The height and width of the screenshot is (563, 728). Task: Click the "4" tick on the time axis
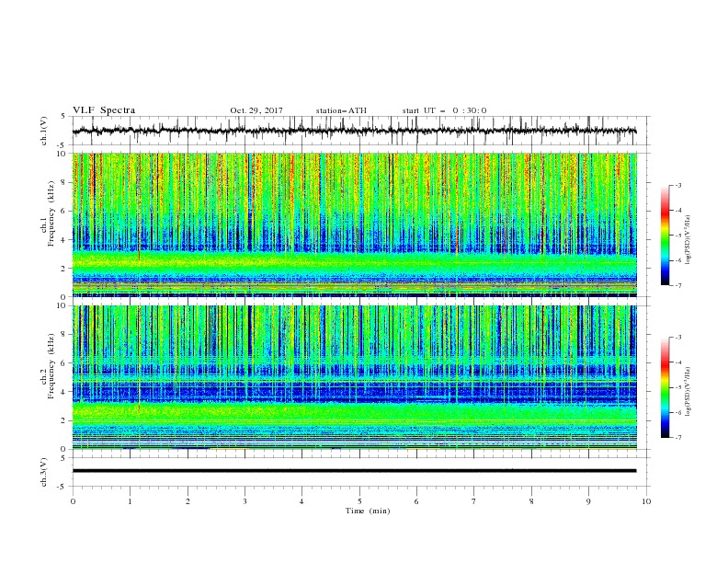pos(301,501)
